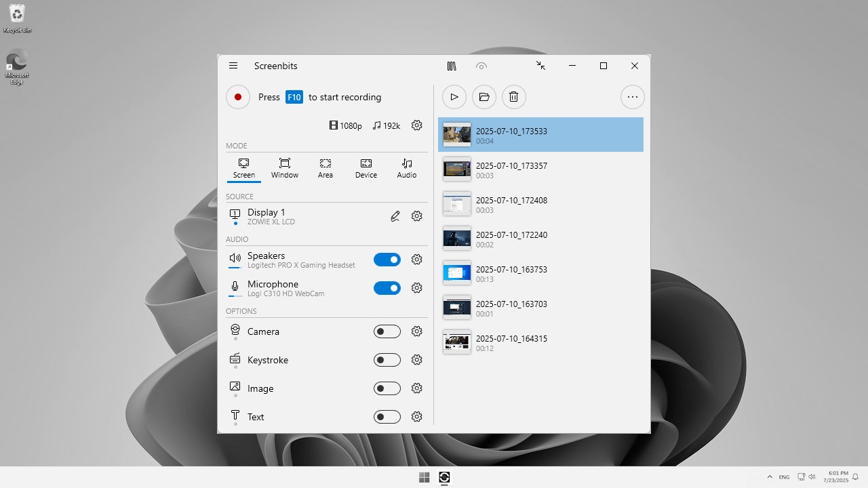Image resolution: width=868 pixels, height=488 pixels.
Task: Turn on Keystroke display
Action: tap(387, 360)
